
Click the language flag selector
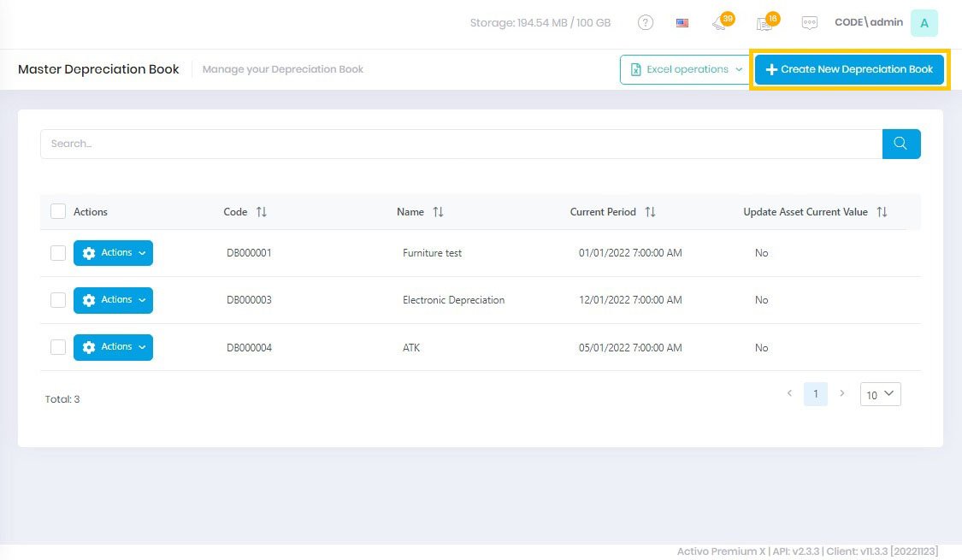(682, 22)
